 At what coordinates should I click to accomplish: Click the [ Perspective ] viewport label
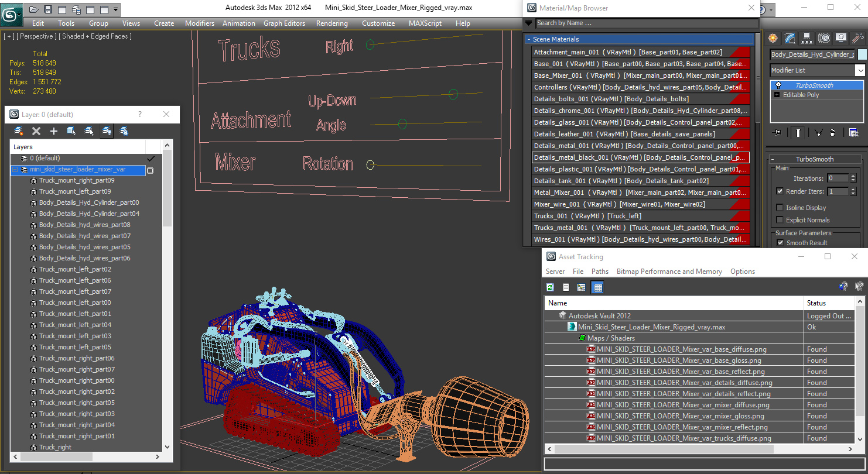[35, 36]
